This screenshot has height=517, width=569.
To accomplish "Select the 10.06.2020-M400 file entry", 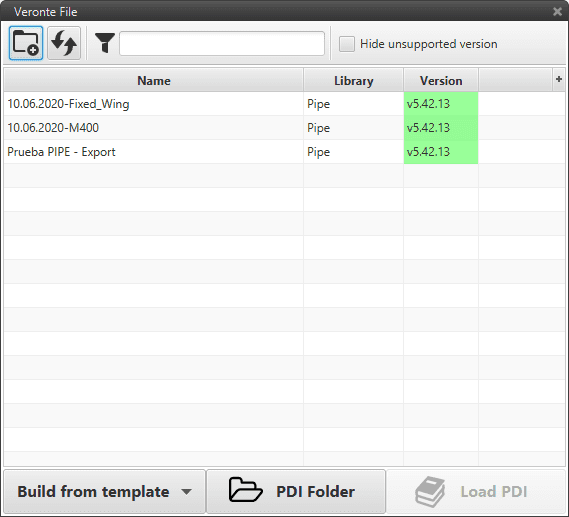I will click(x=284, y=128).
